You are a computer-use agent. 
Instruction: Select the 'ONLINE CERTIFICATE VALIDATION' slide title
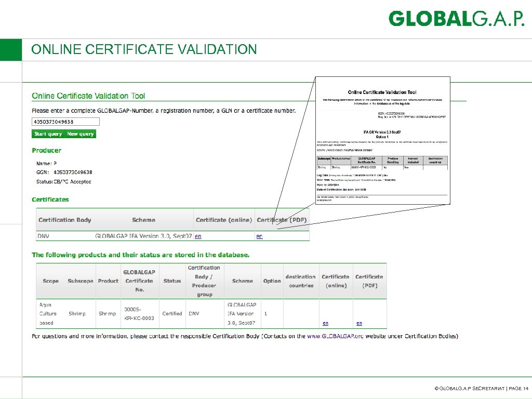(x=144, y=49)
